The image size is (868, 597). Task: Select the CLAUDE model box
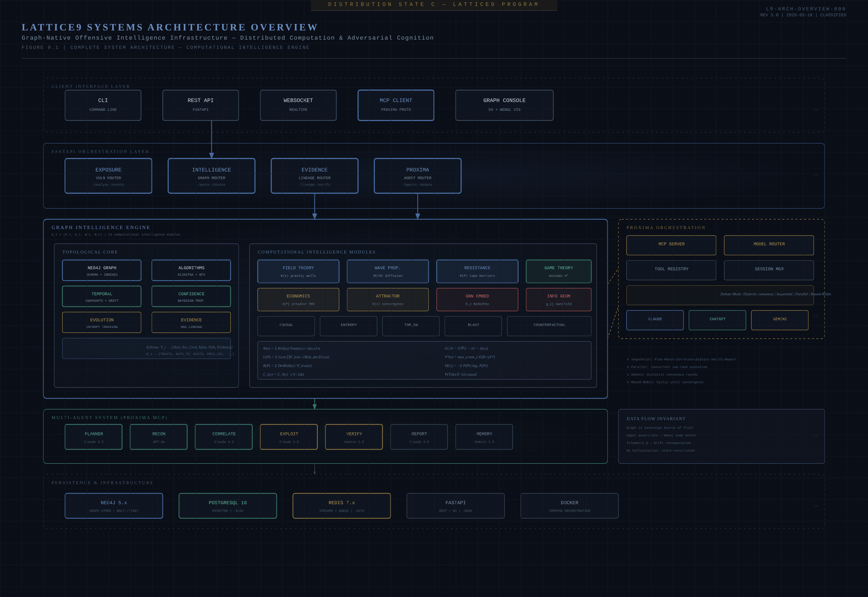click(655, 320)
